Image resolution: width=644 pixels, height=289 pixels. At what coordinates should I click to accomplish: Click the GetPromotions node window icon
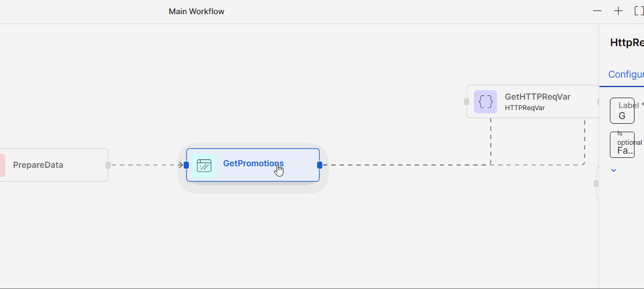[204, 165]
